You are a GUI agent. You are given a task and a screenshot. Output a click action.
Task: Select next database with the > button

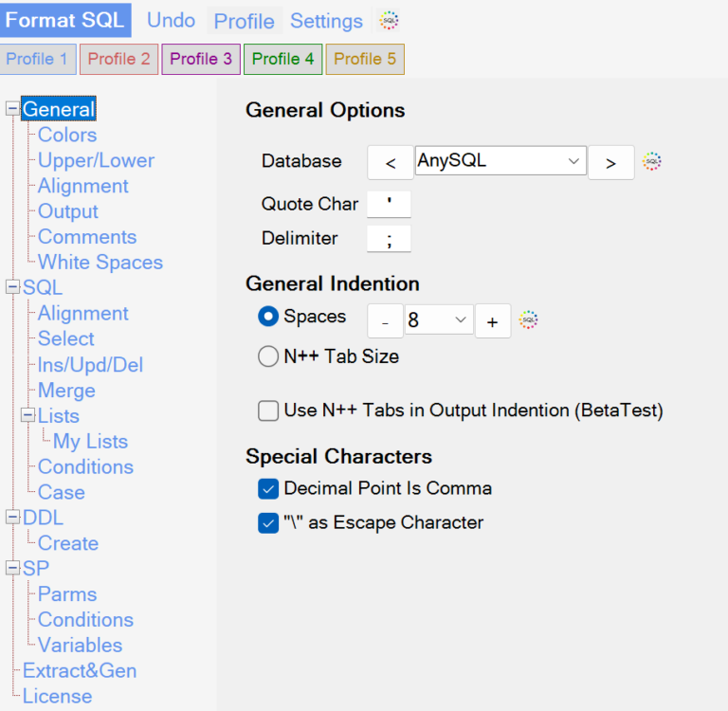click(610, 163)
